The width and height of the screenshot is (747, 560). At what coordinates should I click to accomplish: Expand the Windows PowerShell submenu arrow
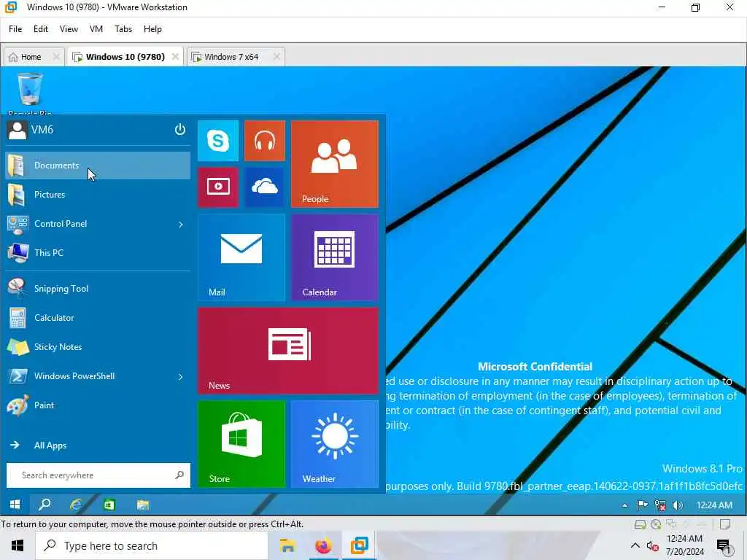click(x=181, y=377)
